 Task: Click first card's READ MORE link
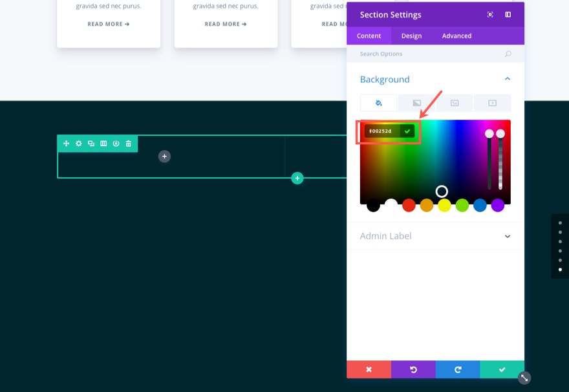(x=109, y=24)
